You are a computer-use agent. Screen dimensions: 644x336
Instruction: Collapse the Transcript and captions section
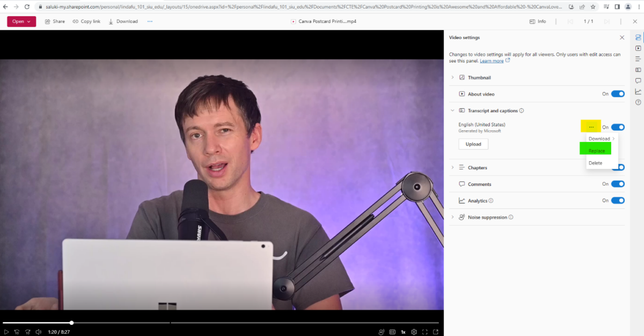tap(452, 110)
